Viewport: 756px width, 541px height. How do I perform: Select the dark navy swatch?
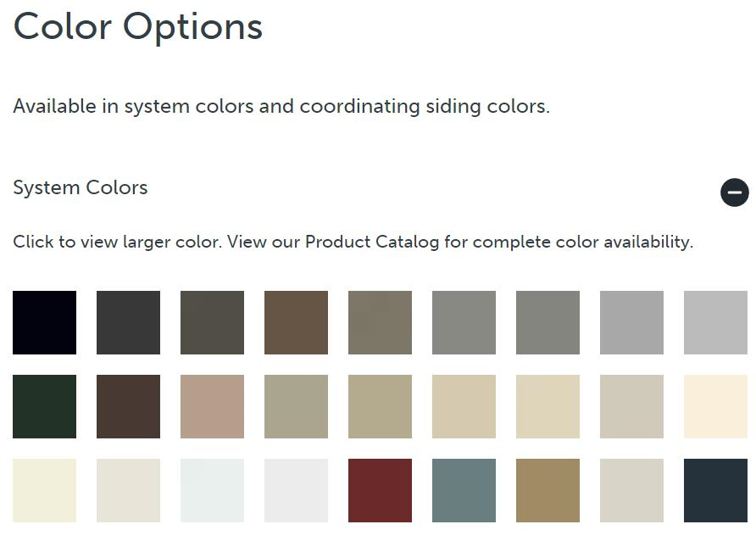click(x=715, y=490)
